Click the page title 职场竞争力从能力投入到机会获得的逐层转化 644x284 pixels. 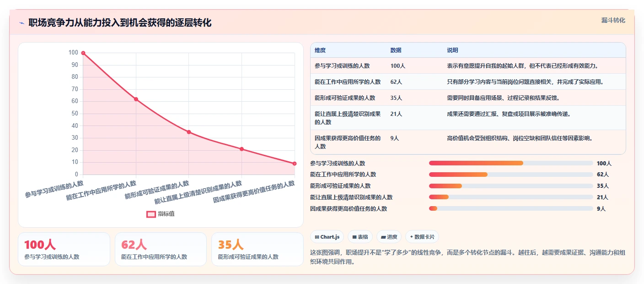coord(120,23)
